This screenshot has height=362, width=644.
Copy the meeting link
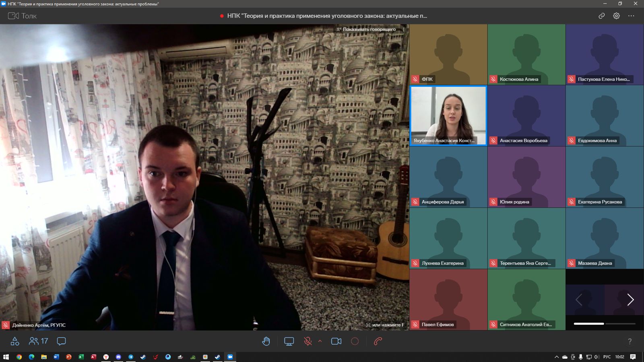click(601, 16)
